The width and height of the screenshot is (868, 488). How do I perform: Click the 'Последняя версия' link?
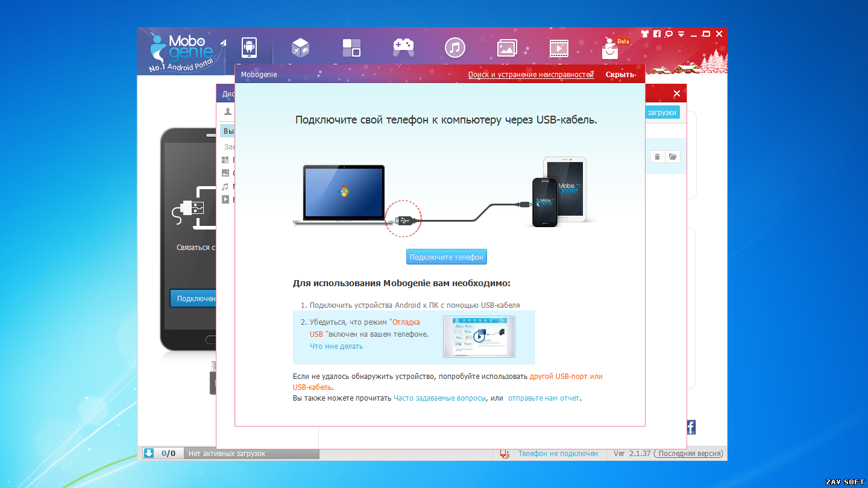[x=690, y=454]
